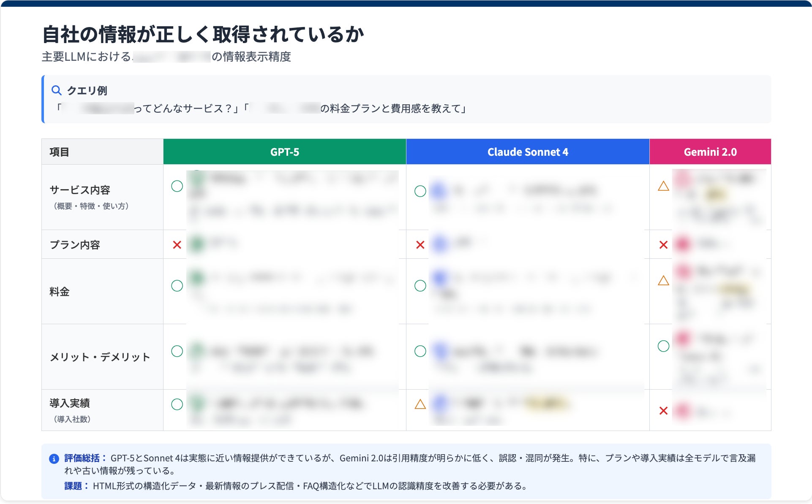Click the magnifier icon beside クエリ例

tap(56, 90)
